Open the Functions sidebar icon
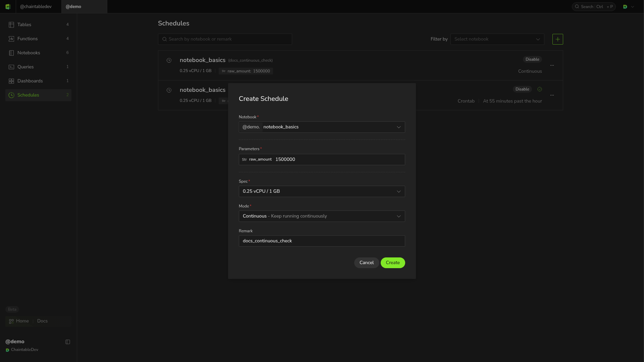 [x=11, y=39]
